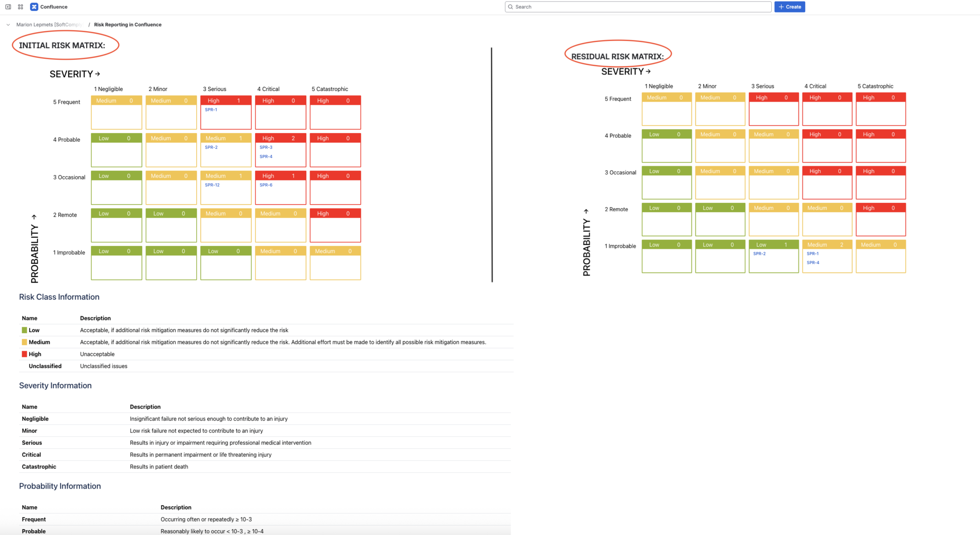The width and height of the screenshot is (980, 535).
Task: Click the plus icon inside the Create button
Action: point(780,7)
